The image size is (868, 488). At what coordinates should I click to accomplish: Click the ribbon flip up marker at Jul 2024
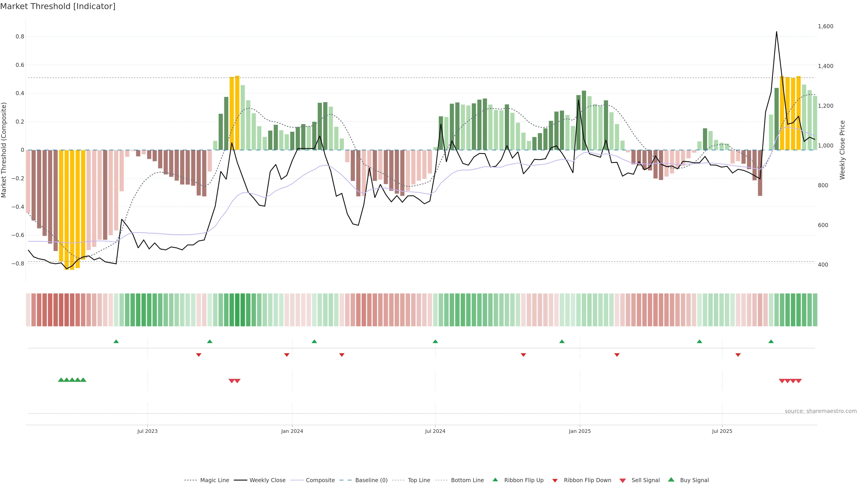click(x=435, y=342)
